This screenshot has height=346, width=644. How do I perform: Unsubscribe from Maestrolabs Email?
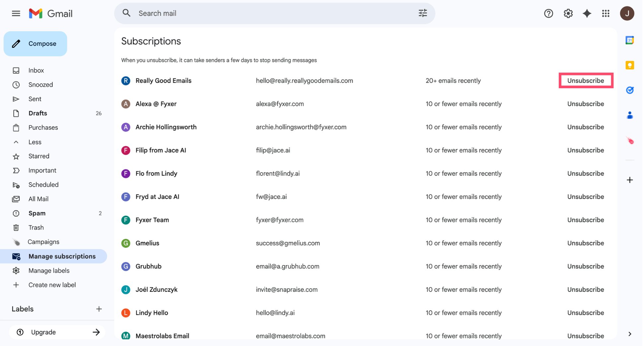tap(586, 336)
